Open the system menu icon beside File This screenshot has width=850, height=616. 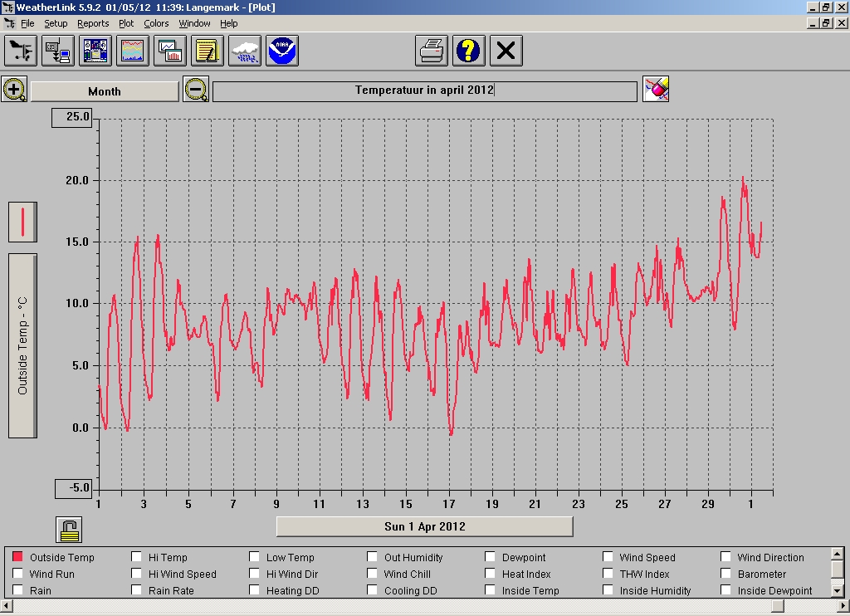pyautogui.click(x=9, y=23)
